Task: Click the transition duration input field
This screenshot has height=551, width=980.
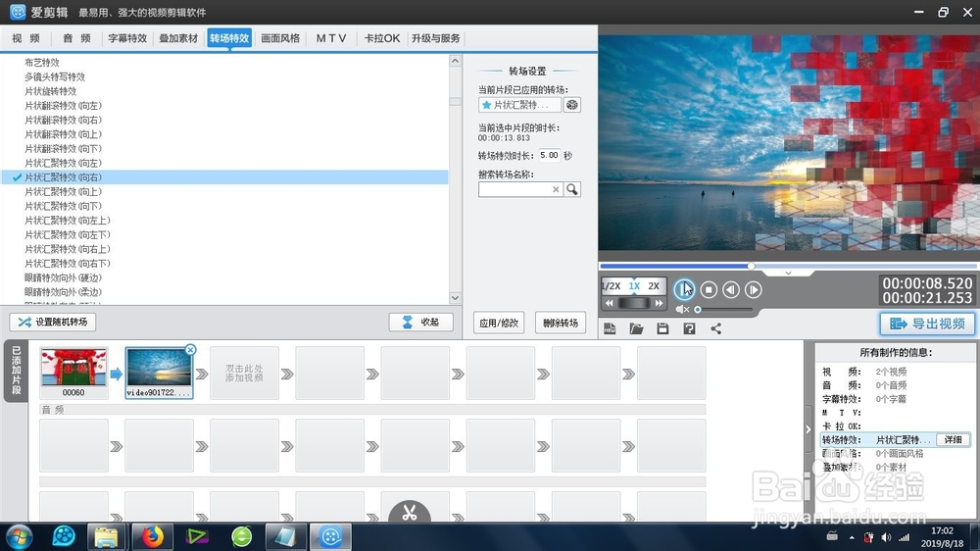Action: [x=550, y=155]
